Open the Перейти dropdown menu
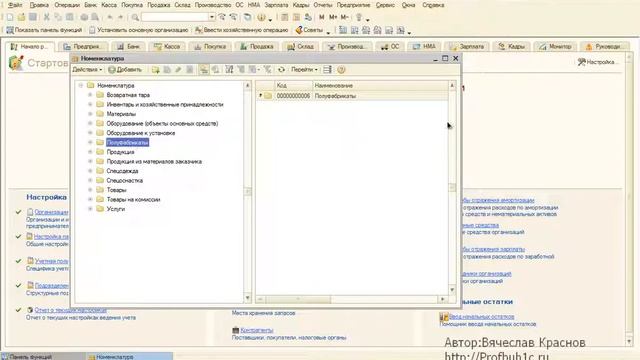 [304, 70]
